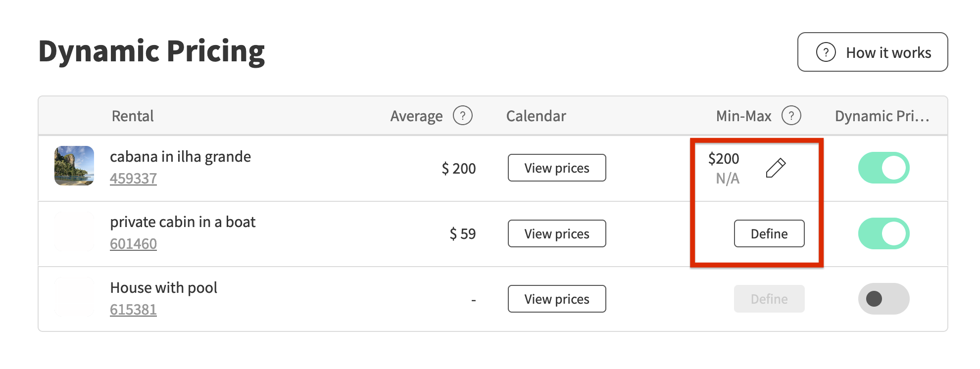View prices for cabana in ilha grande
The image size is (980, 369).
[x=557, y=168]
